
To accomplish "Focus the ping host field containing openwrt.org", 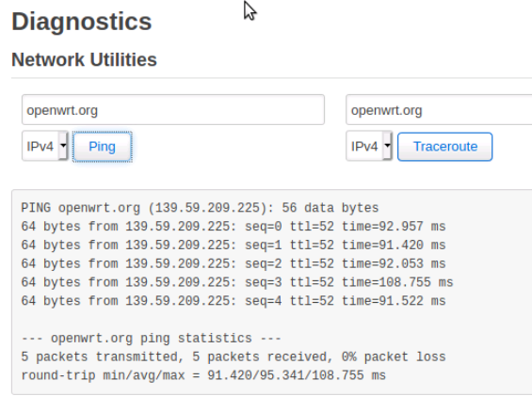I will point(173,110).
